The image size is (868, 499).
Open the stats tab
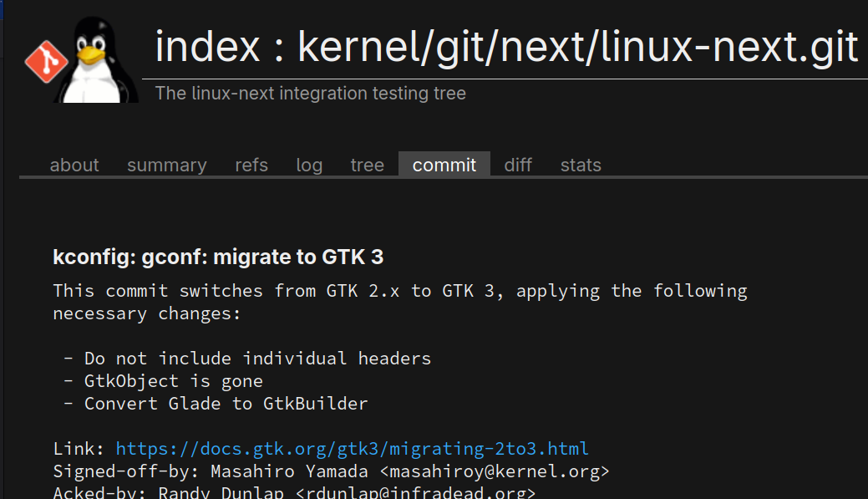[x=581, y=165]
